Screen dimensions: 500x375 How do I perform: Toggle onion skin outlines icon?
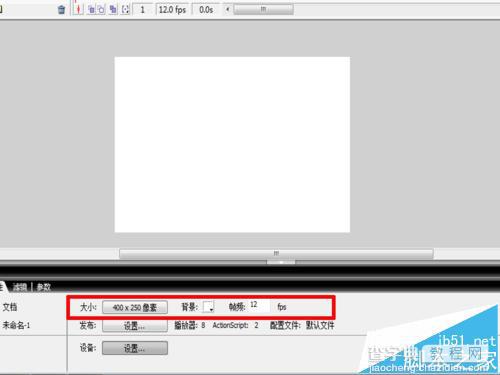point(101,9)
